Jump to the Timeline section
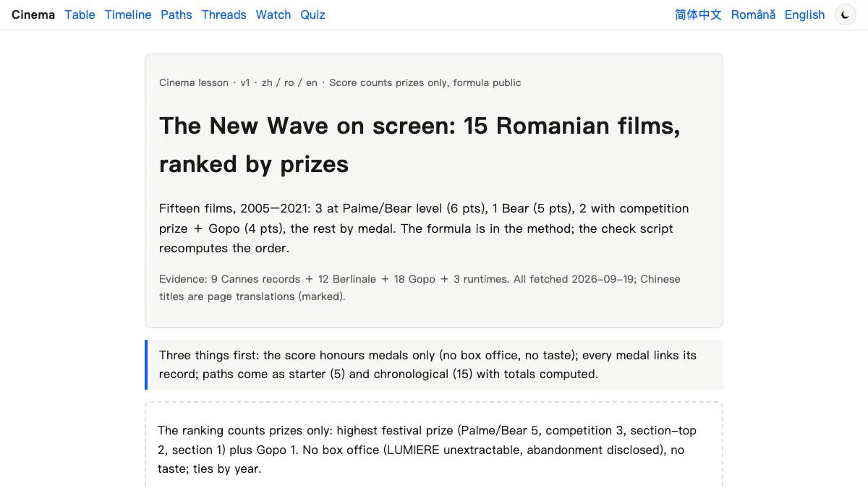 point(128,14)
